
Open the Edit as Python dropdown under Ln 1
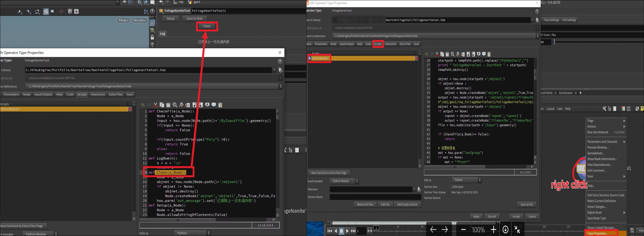click(466, 180)
